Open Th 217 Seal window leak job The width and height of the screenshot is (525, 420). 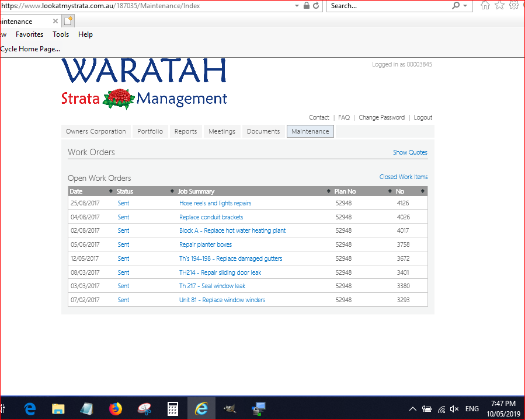212,286
